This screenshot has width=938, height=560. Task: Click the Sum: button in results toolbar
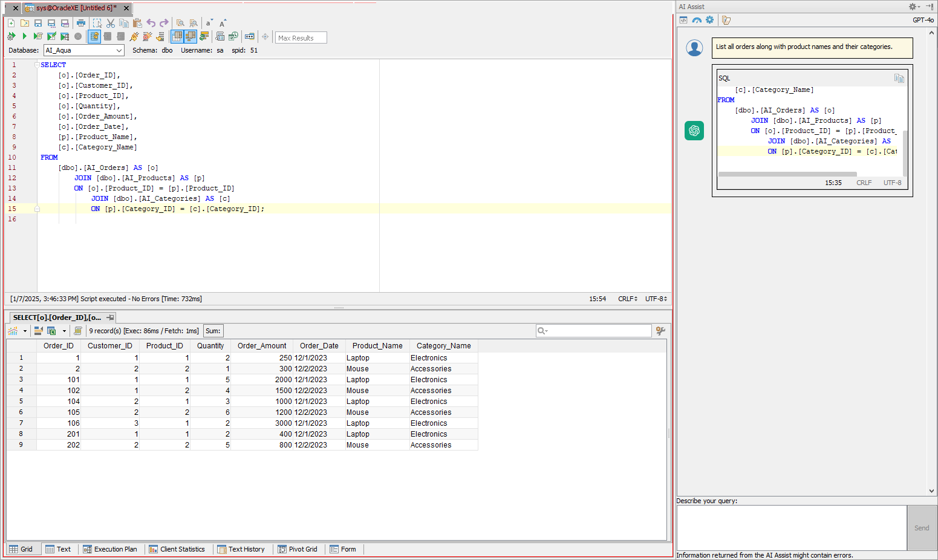pyautogui.click(x=213, y=331)
